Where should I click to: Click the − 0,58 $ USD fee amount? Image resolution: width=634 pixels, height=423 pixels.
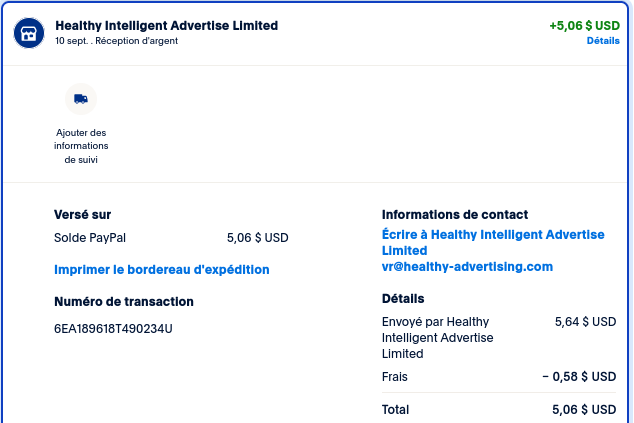click(579, 377)
